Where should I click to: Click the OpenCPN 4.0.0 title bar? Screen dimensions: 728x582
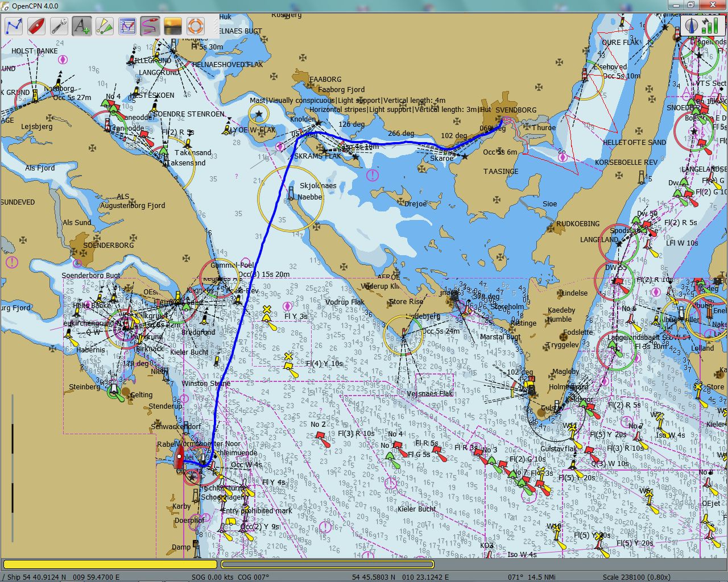pyautogui.click(x=364, y=6)
